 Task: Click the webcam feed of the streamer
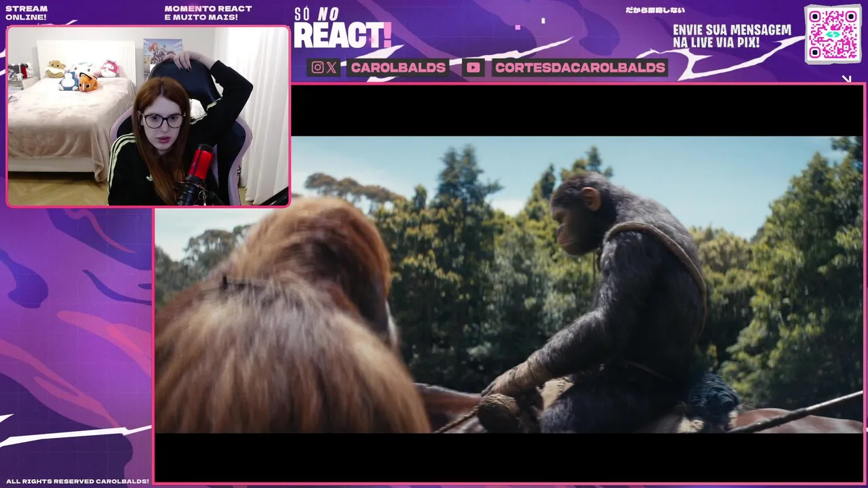click(x=148, y=116)
